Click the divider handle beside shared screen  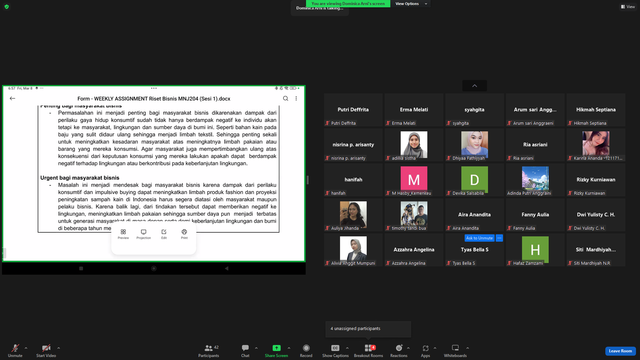click(x=307, y=180)
